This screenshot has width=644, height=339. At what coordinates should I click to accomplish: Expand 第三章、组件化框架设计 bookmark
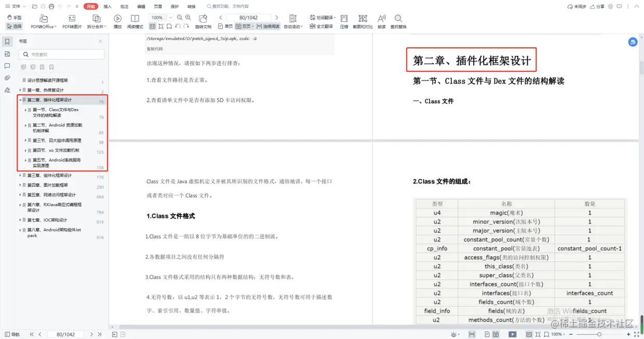[x=20, y=175]
